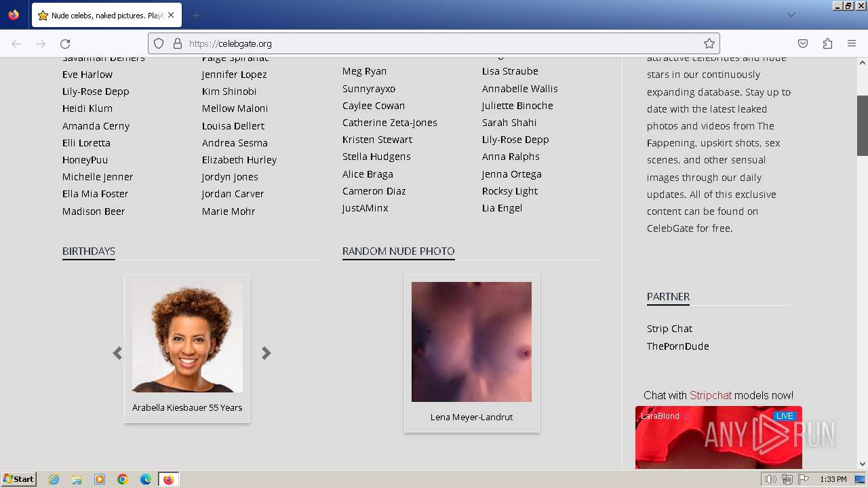Open the Lia Engel link
The image size is (868, 488).
coord(502,208)
